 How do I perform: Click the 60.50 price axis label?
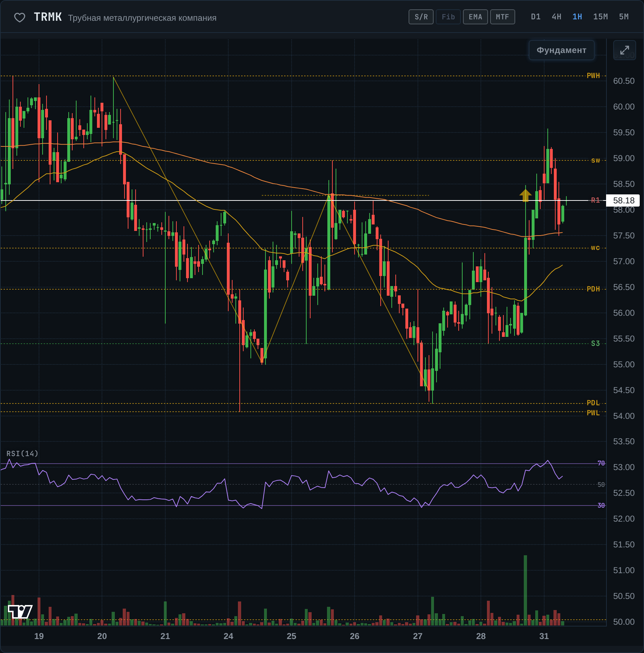point(624,81)
